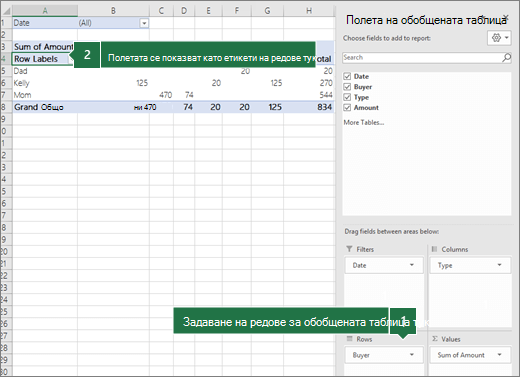Viewport: 520px width, 377px height.
Task: Toggle the Amount field checkbox
Action: (347, 107)
